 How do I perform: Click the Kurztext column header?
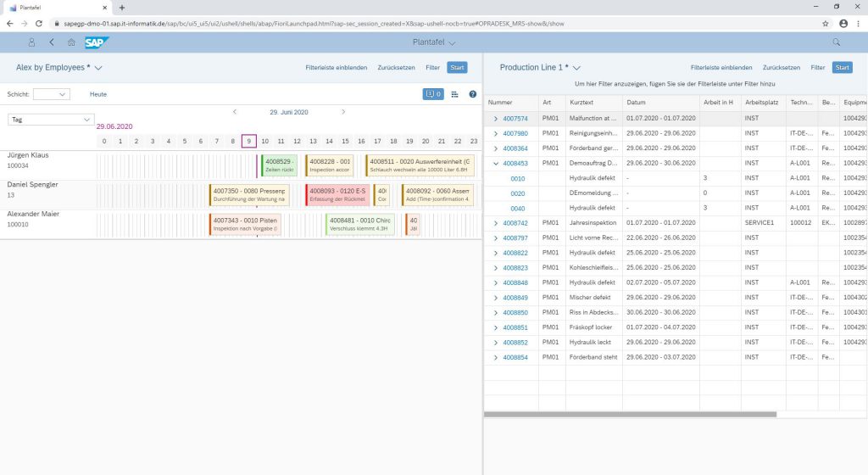click(594, 103)
